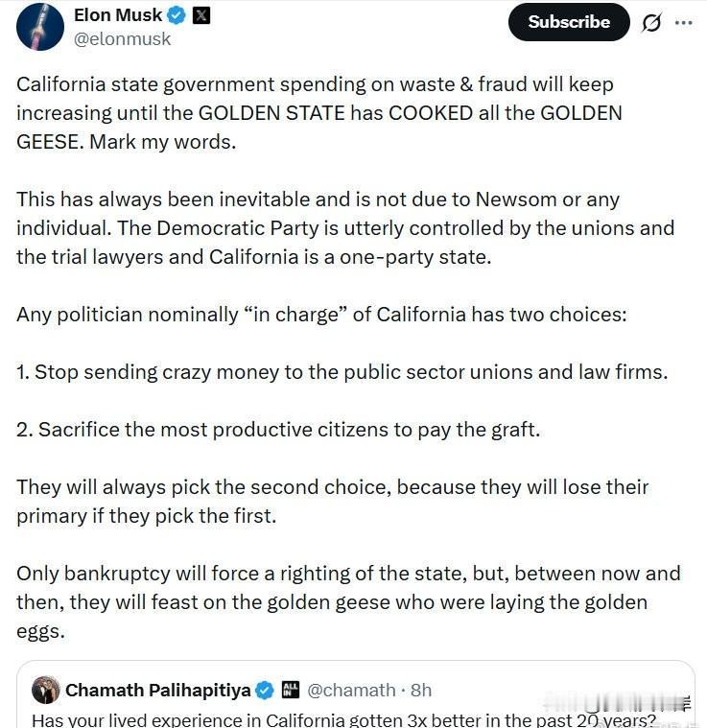Open Elon Musk's profile avatar
The image size is (707, 728).
[x=40, y=26]
